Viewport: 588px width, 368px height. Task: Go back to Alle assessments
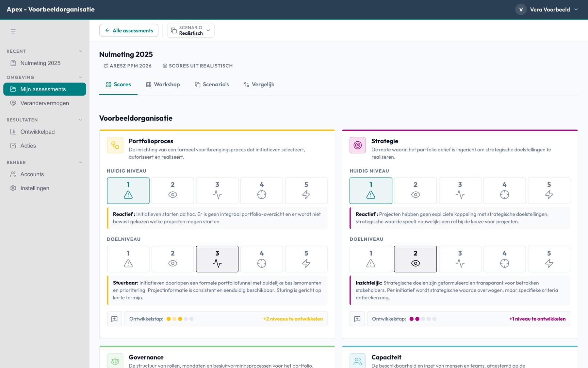(129, 30)
